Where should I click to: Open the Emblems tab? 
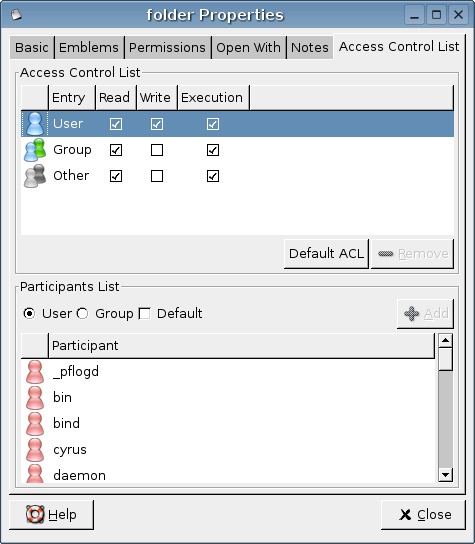[x=89, y=48]
